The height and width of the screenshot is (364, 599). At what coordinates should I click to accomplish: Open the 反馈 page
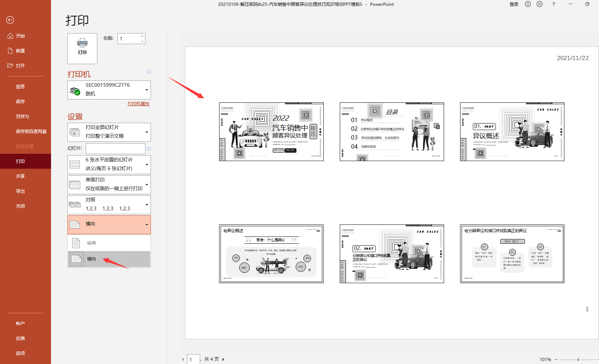point(20,338)
